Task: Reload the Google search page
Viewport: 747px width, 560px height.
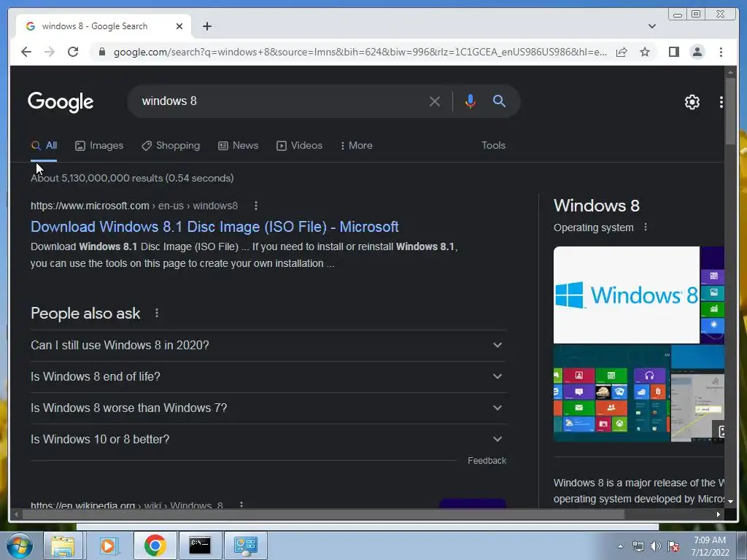Action: coord(73,52)
